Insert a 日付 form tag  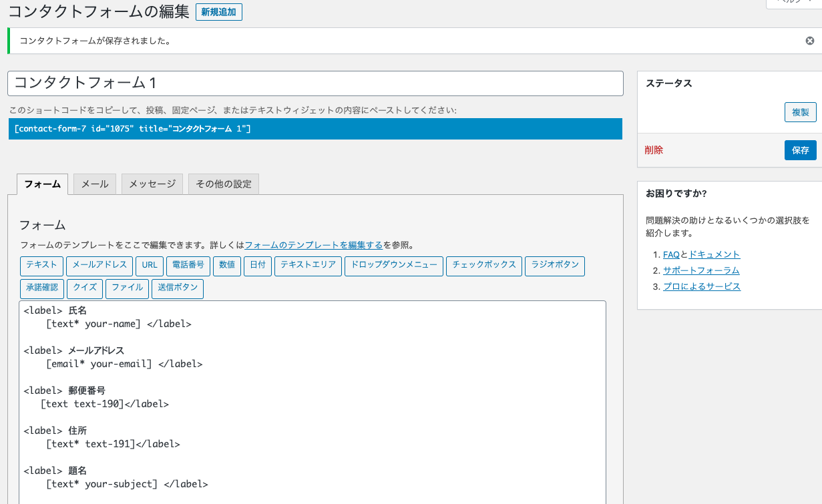pos(258,266)
